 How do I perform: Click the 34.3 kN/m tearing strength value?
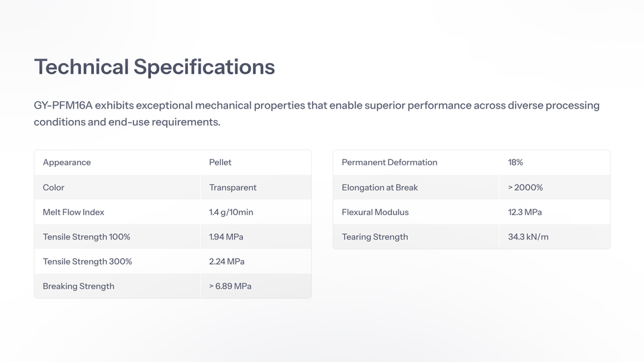tap(528, 237)
